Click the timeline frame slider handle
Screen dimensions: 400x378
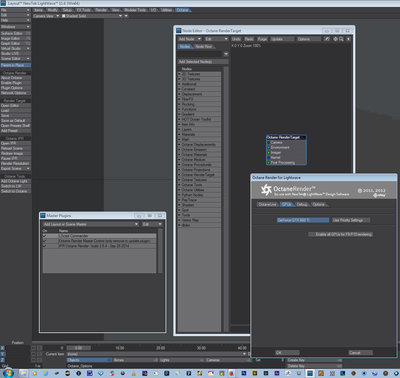pyautogui.click(x=78, y=348)
